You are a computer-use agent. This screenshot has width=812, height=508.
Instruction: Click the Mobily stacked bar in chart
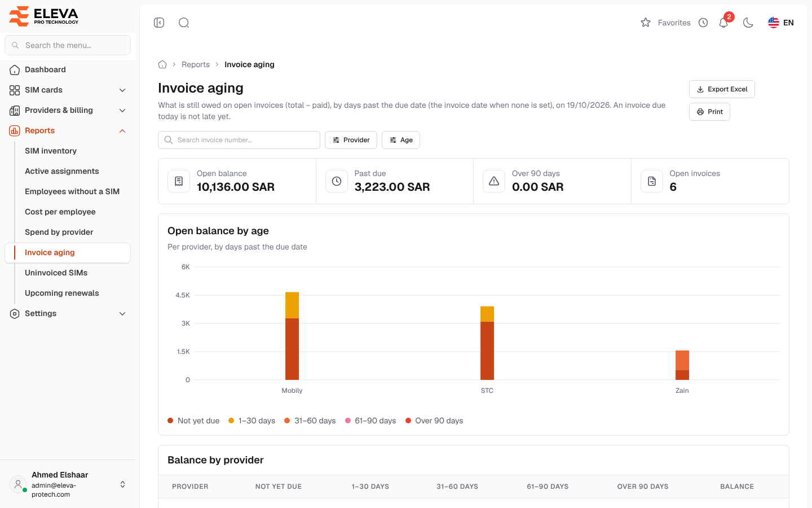[x=292, y=336]
